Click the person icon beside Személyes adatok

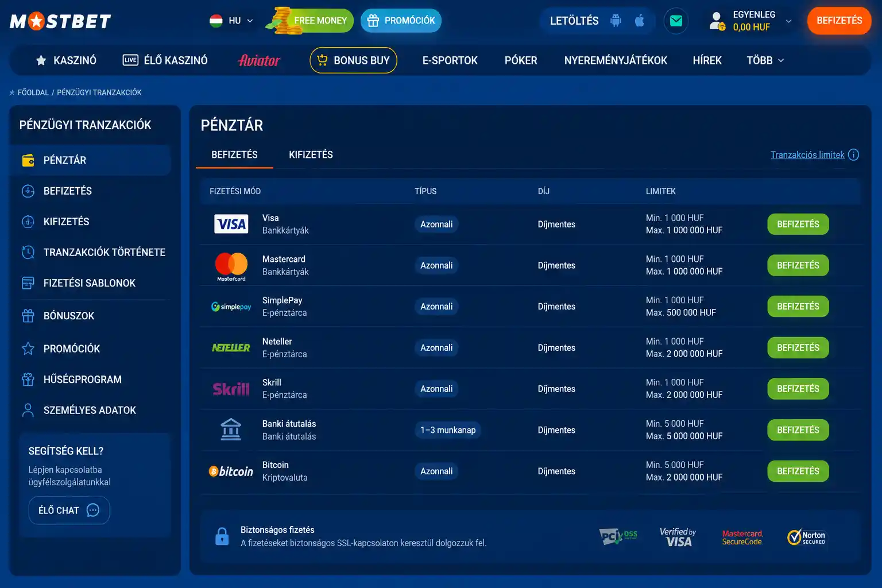point(28,410)
